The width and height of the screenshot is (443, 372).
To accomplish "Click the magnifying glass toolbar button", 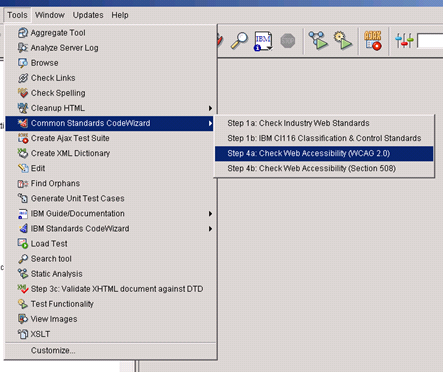I will (239, 41).
